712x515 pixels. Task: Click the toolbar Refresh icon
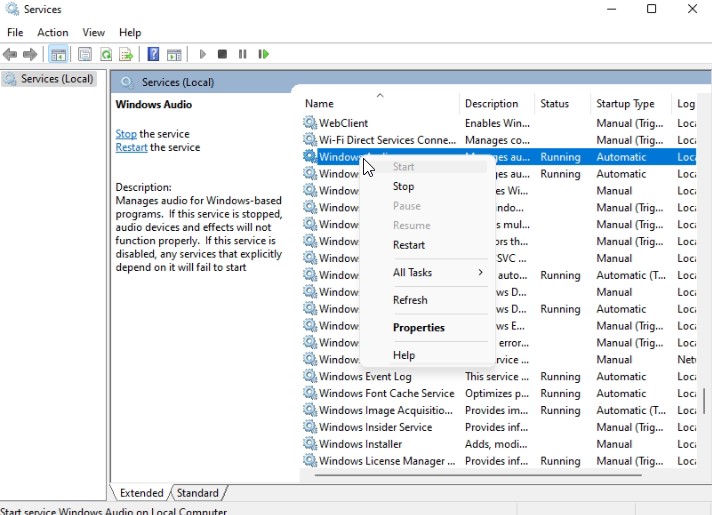pos(106,54)
